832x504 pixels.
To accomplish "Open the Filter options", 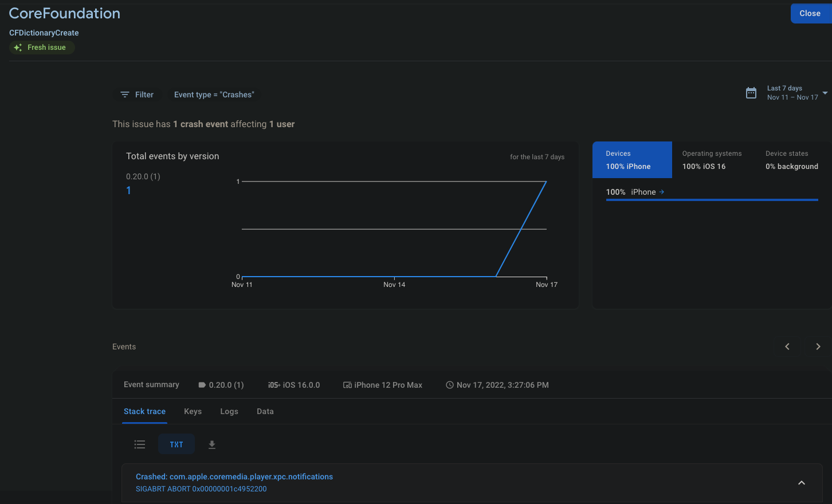I will pyautogui.click(x=137, y=94).
